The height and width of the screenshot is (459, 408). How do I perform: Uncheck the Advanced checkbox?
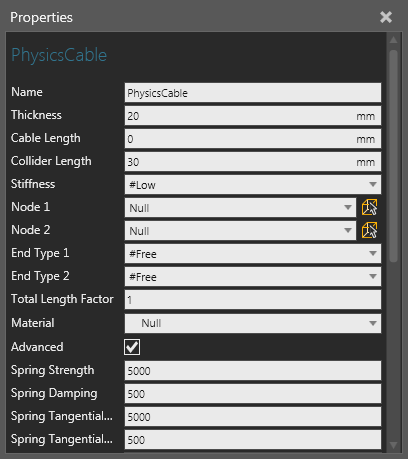(x=132, y=347)
